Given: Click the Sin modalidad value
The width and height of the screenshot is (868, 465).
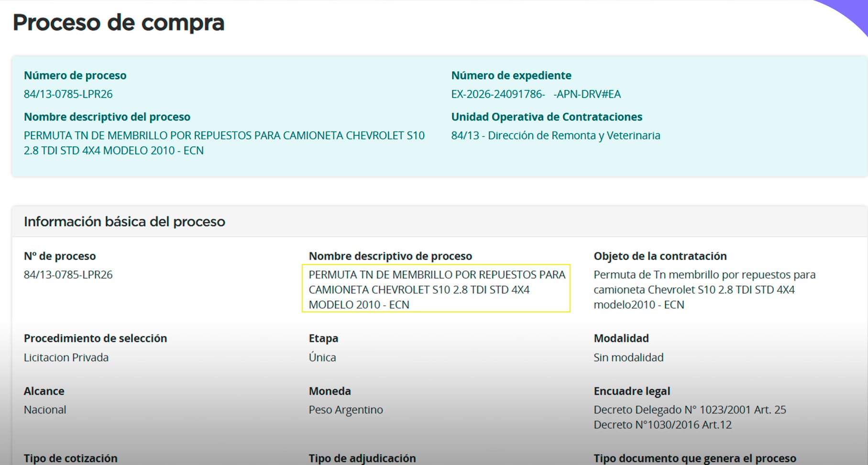Looking at the screenshot, I should click(628, 357).
